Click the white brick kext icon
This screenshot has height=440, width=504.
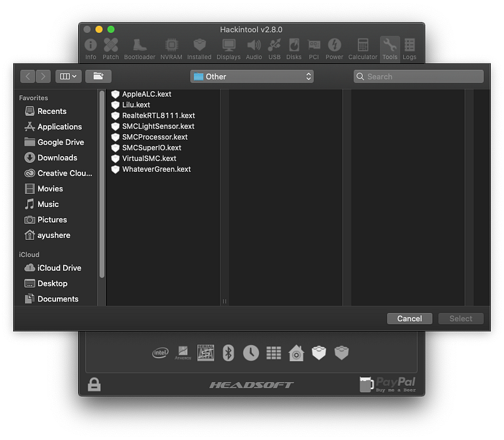click(x=319, y=353)
